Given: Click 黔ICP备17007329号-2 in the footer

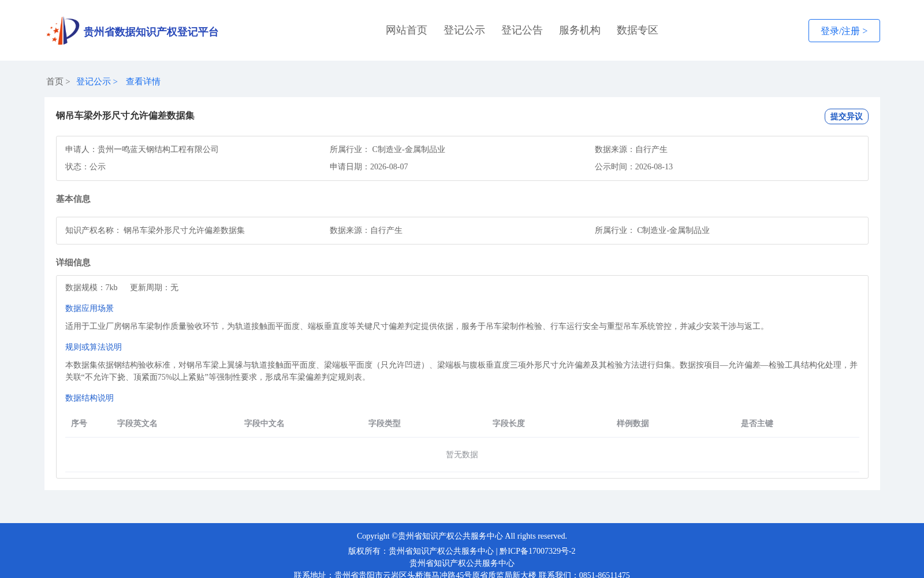Looking at the screenshot, I should pyautogui.click(x=538, y=551).
